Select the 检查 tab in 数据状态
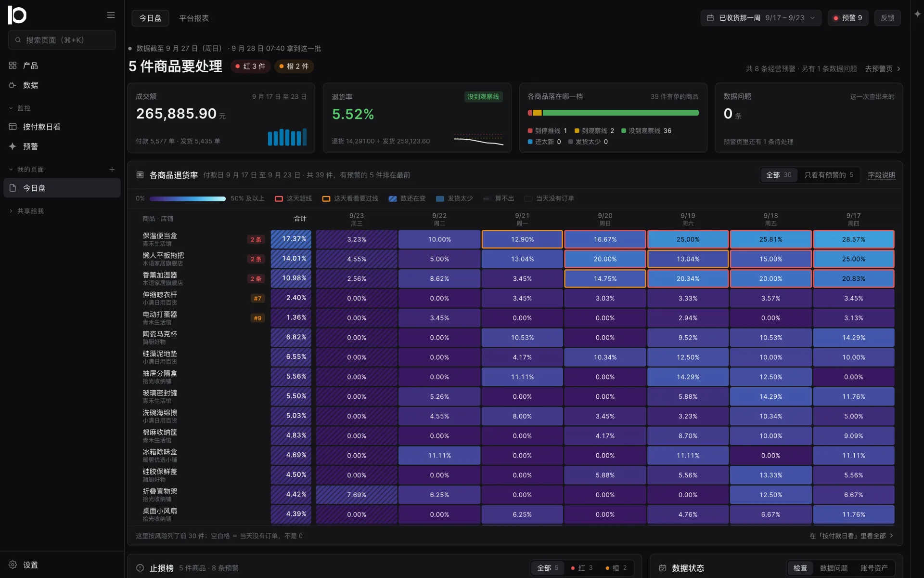The image size is (924, 578). pos(800,568)
